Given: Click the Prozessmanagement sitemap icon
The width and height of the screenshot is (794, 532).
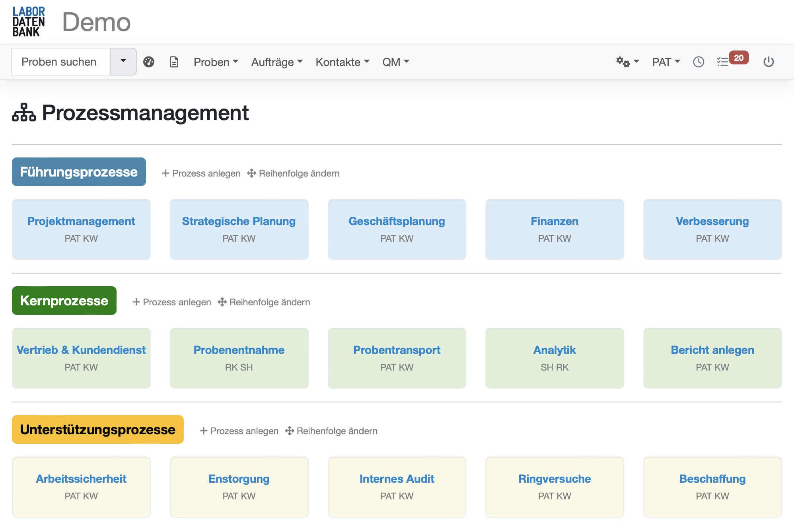Looking at the screenshot, I should [23, 113].
